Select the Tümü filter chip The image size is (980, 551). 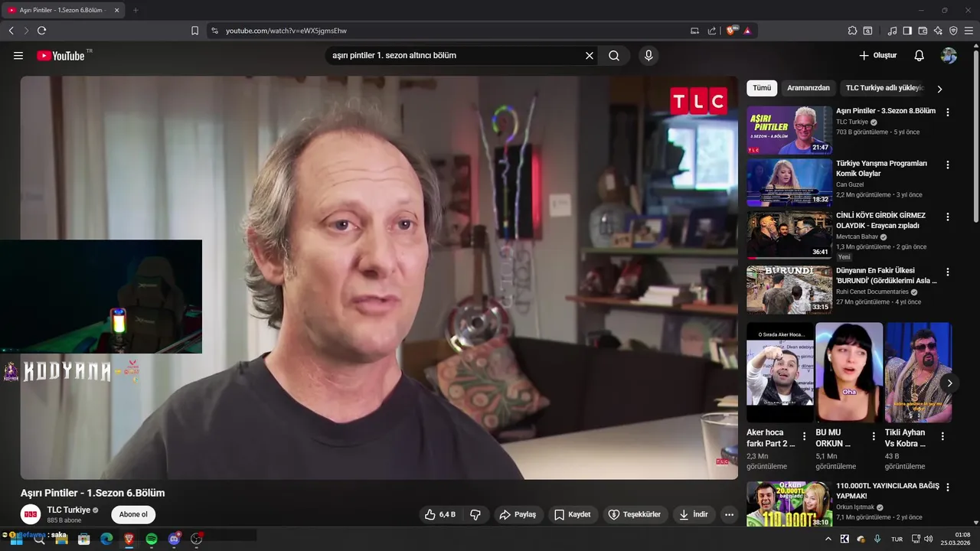pos(762,88)
